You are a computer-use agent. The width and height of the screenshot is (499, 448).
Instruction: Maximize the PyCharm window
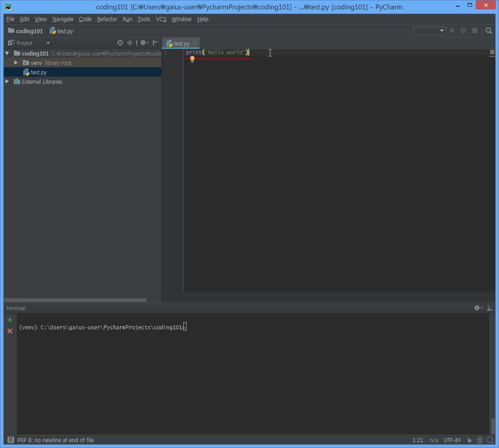pos(470,5)
